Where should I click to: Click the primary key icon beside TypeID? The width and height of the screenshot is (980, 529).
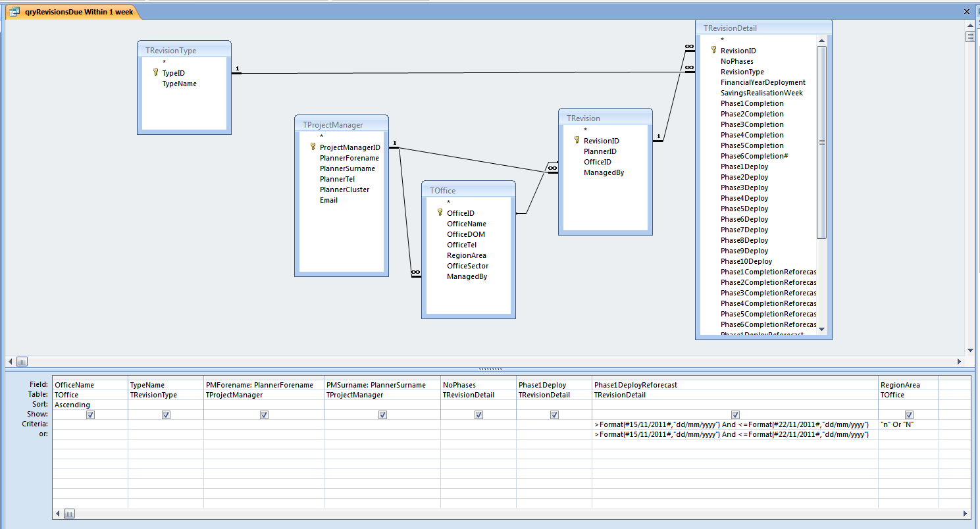pyautogui.click(x=156, y=73)
